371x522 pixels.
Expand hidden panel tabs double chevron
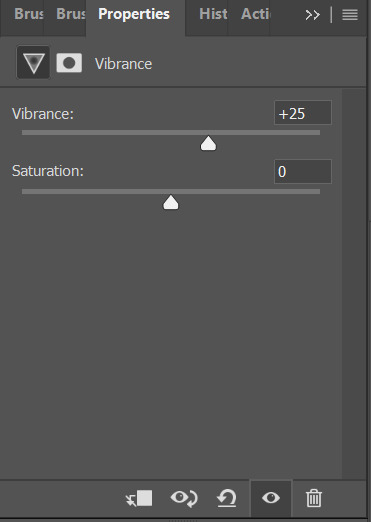coord(312,15)
